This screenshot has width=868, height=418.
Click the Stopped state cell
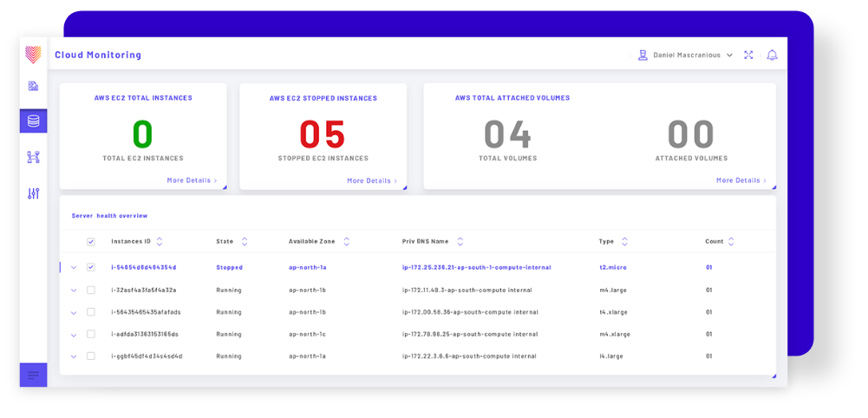click(x=229, y=267)
